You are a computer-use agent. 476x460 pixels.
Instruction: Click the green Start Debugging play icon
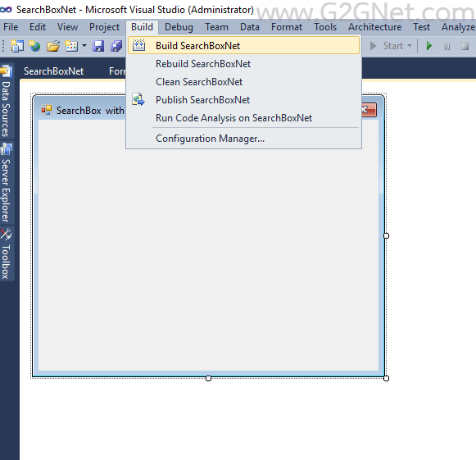coord(429,46)
